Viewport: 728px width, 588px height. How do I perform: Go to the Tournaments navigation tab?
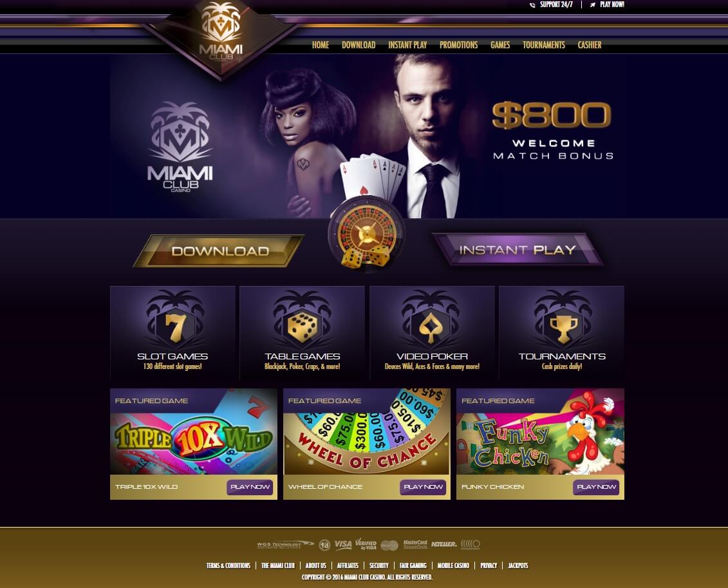(544, 45)
